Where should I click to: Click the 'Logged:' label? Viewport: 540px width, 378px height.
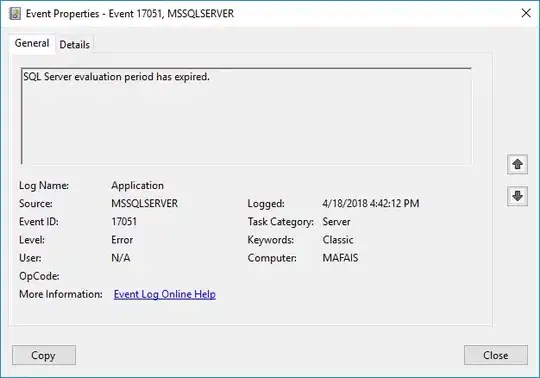coord(266,204)
